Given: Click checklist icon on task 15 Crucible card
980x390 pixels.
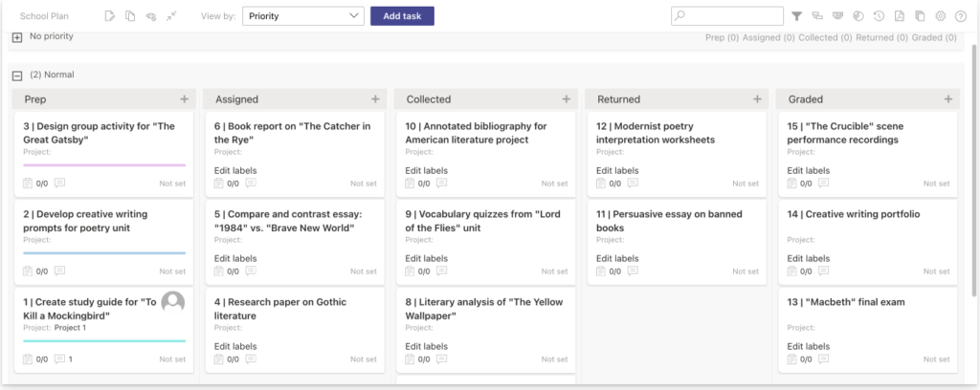Looking at the screenshot, I should click(x=791, y=183).
